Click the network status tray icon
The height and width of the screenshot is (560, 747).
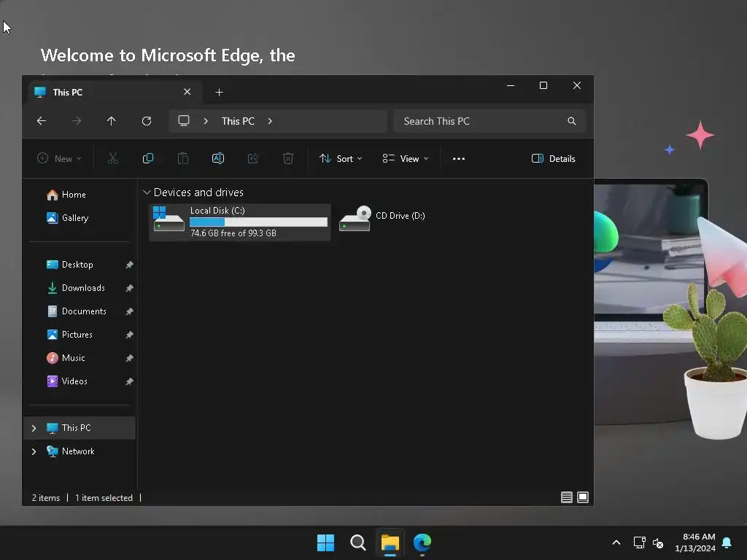coord(639,542)
